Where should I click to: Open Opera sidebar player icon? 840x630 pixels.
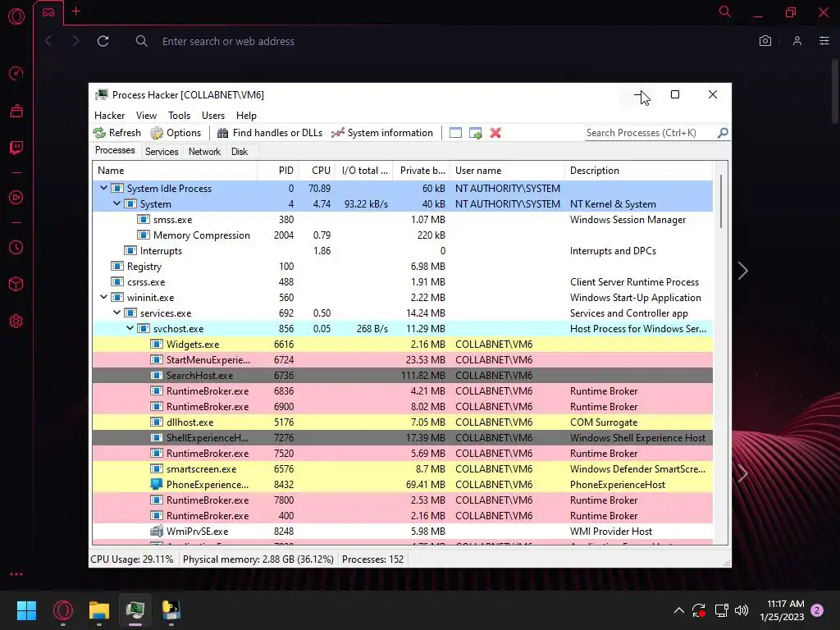(16, 197)
